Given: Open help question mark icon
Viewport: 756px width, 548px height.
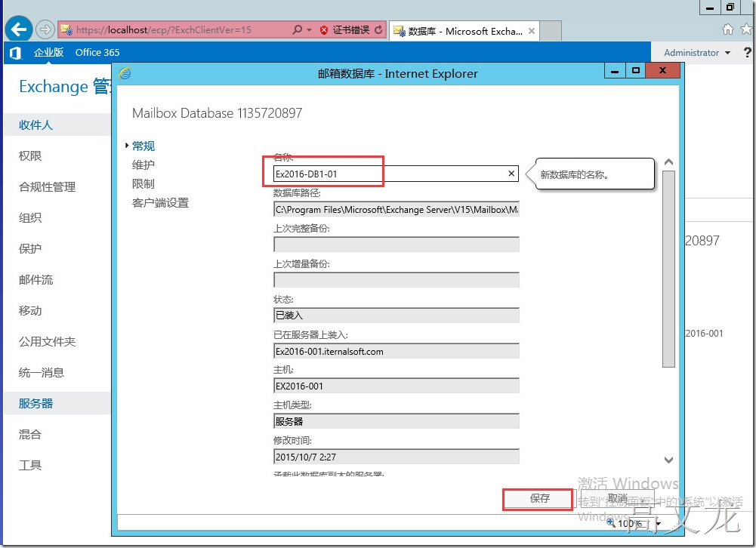Looking at the screenshot, I should [x=748, y=53].
